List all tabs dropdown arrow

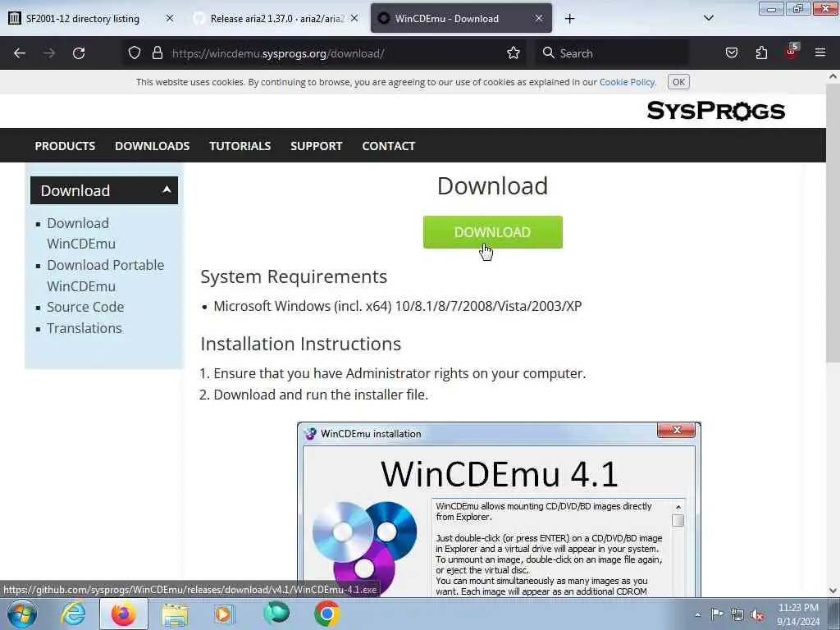[x=708, y=18]
